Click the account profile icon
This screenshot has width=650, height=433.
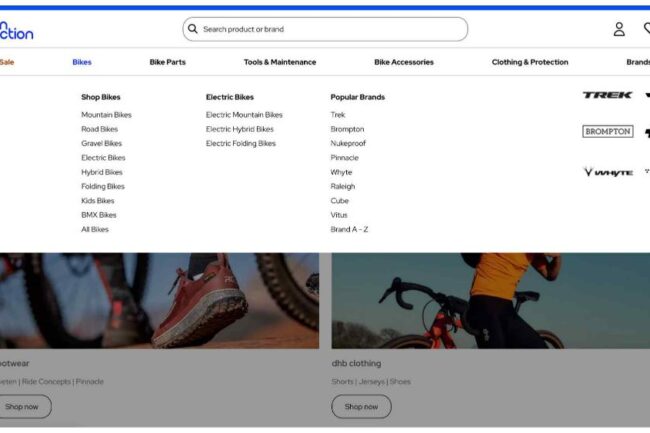click(619, 29)
